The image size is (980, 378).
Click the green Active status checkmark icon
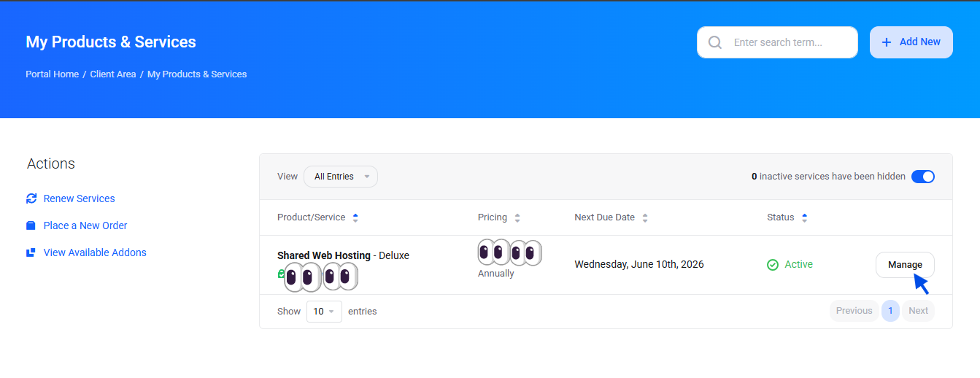(773, 265)
